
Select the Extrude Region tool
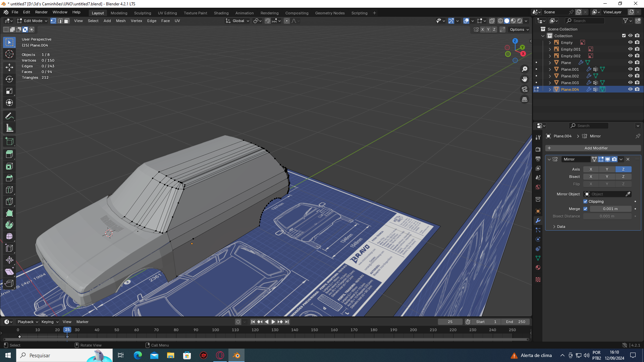pos(9,154)
